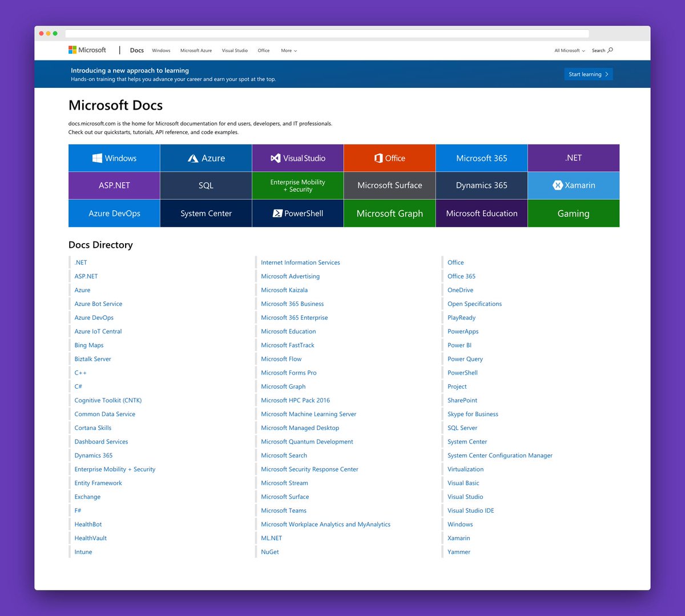This screenshot has width=685, height=616.
Task: Open the Microsoft Quantum Development link
Action: [307, 442]
